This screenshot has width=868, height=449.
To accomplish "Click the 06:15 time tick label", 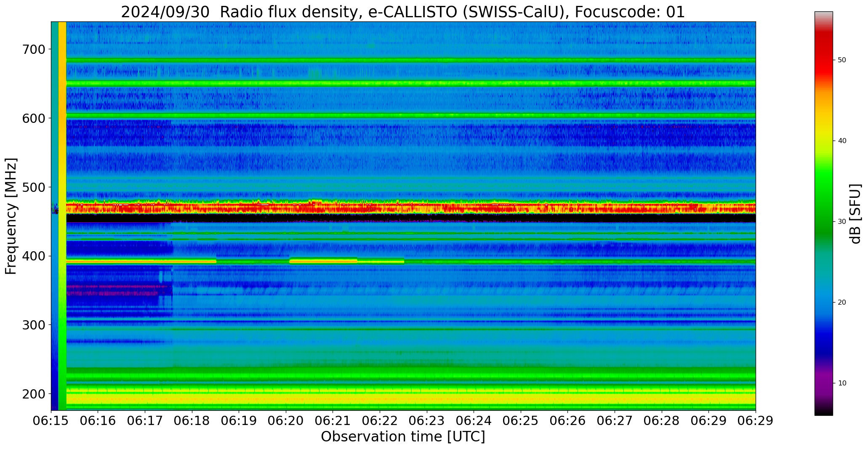I will point(51,421).
